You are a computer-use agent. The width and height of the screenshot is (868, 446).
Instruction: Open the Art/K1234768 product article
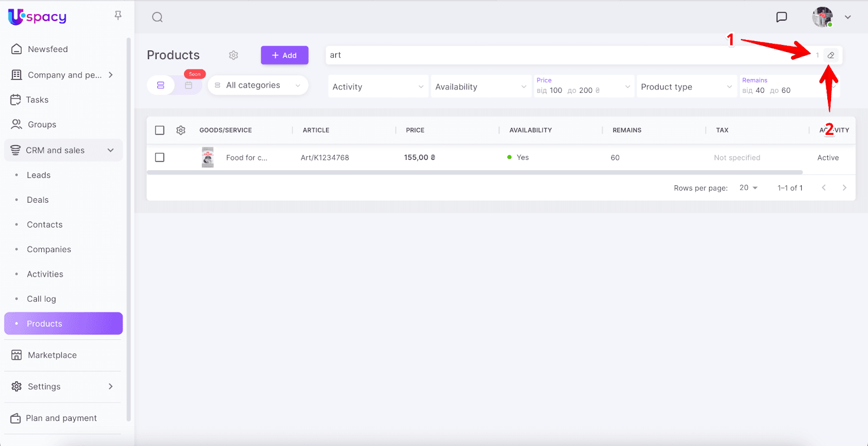[x=325, y=158]
